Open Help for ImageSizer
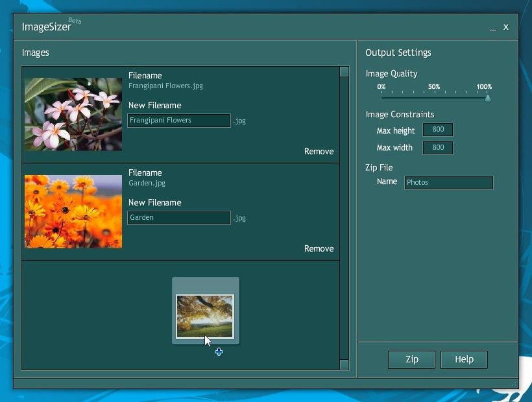Image resolution: width=532 pixels, height=402 pixels. [464, 359]
